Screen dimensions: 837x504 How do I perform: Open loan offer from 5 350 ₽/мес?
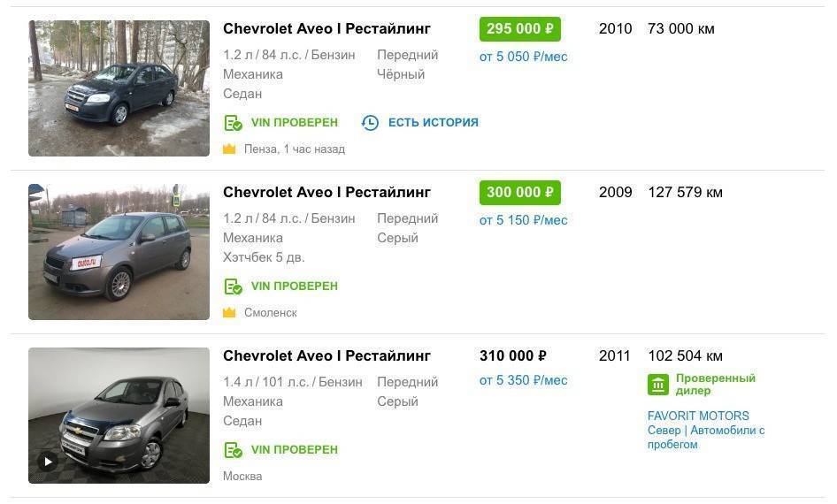coord(523,380)
